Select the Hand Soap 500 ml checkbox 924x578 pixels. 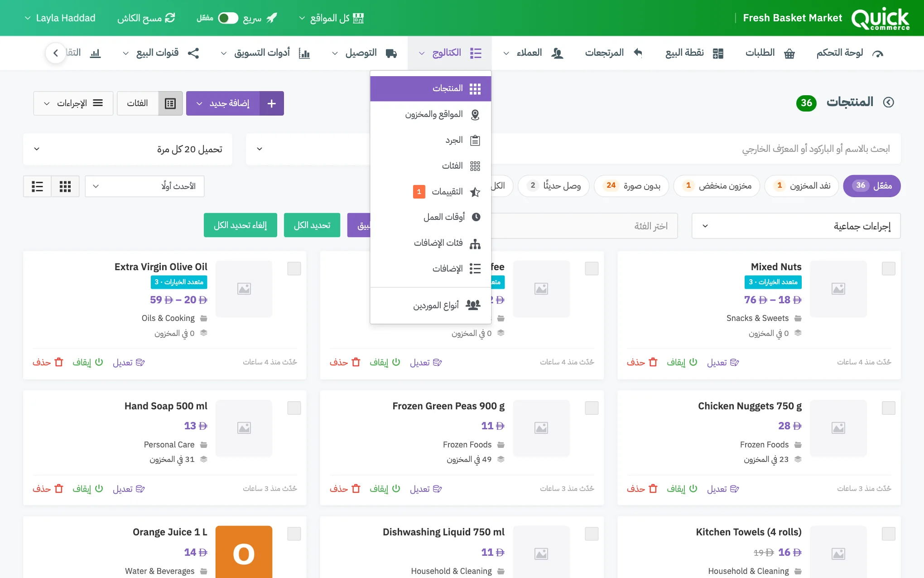click(x=294, y=408)
